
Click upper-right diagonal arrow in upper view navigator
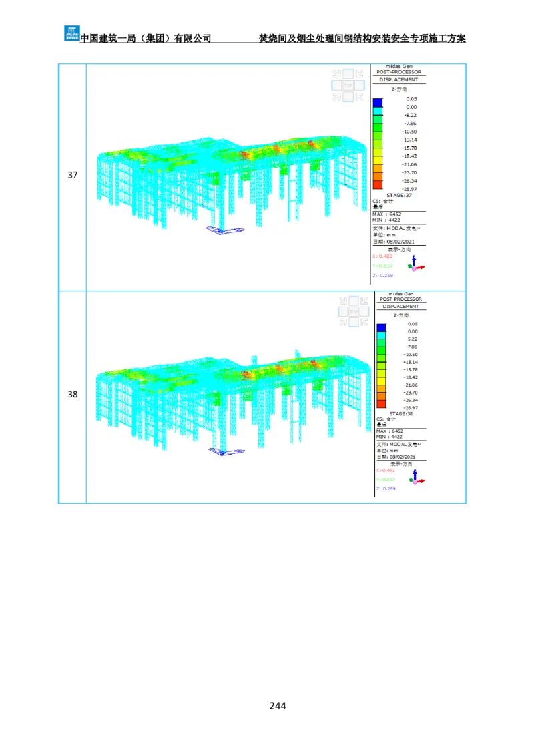click(x=359, y=74)
